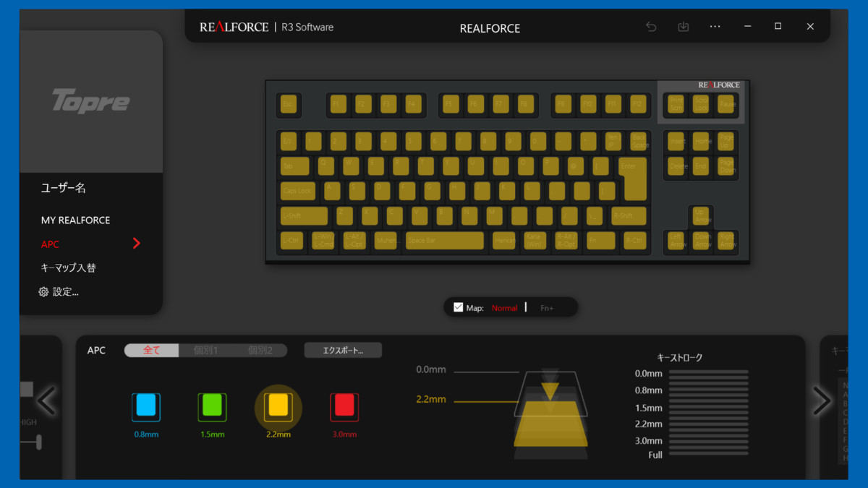Select the L-Shift key
Viewport: 868px width, 488px height.
pos(305,215)
